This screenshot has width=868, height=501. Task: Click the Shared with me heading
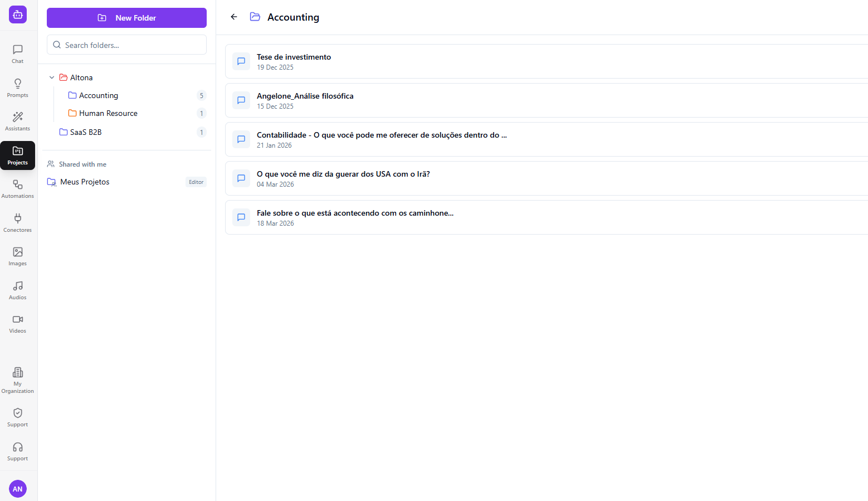(x=82, y=164)
